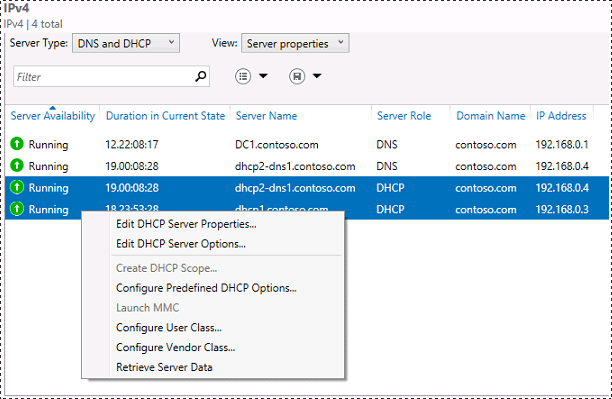The width and height of the screenshot is (612, 399).
Task: Click the save query disk icon
Action: coord(297,76)
